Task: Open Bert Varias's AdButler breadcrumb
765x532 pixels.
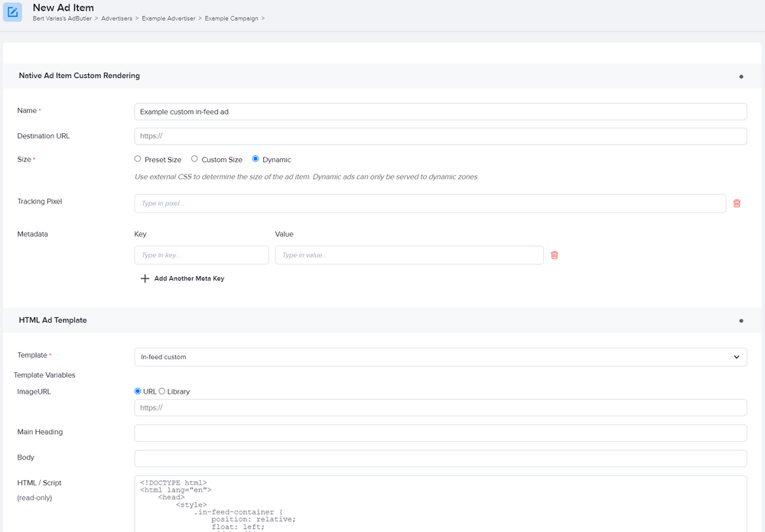Action: click(62, 18)
